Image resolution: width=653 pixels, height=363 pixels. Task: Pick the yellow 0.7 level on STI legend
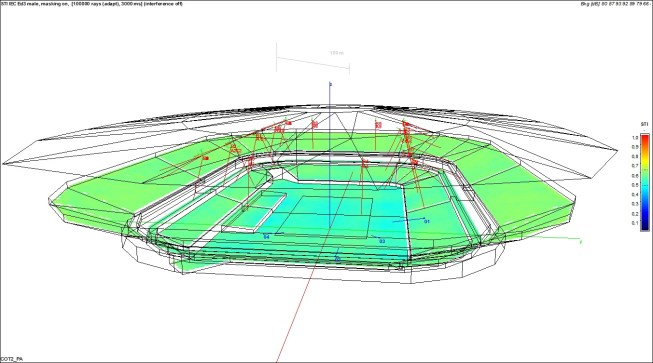[x=644, y=166]
